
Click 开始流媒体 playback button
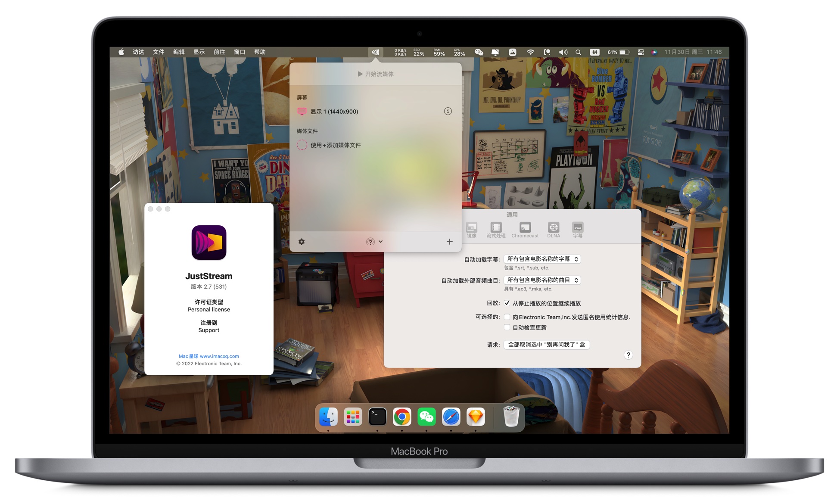376,75
